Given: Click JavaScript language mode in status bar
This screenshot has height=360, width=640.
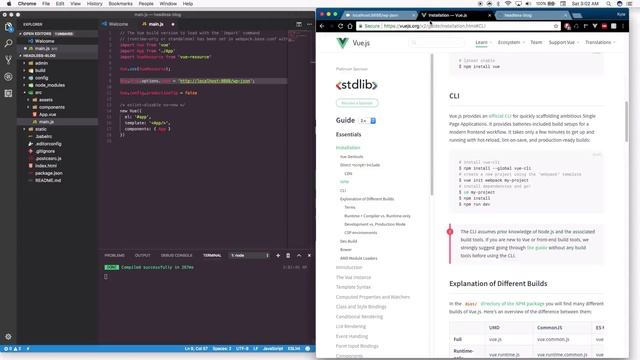Looking at the screenshot, I should pyautogui.click(x=273, y=349).
